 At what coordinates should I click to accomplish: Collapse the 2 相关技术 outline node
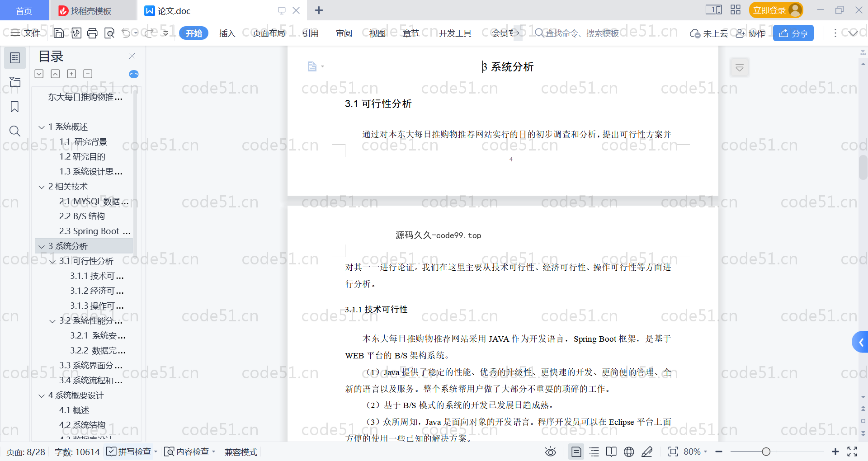click(42, 187)
